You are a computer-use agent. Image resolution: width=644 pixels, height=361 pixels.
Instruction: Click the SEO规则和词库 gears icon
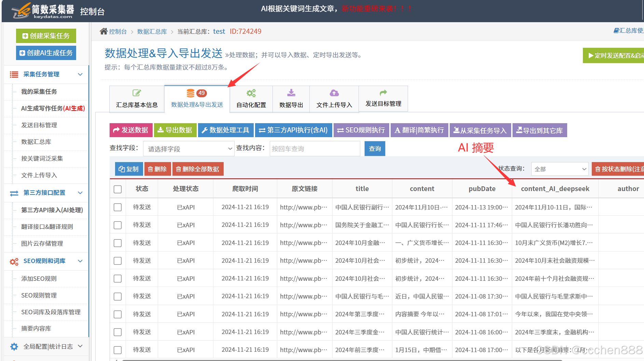click(x=14, y=261)
